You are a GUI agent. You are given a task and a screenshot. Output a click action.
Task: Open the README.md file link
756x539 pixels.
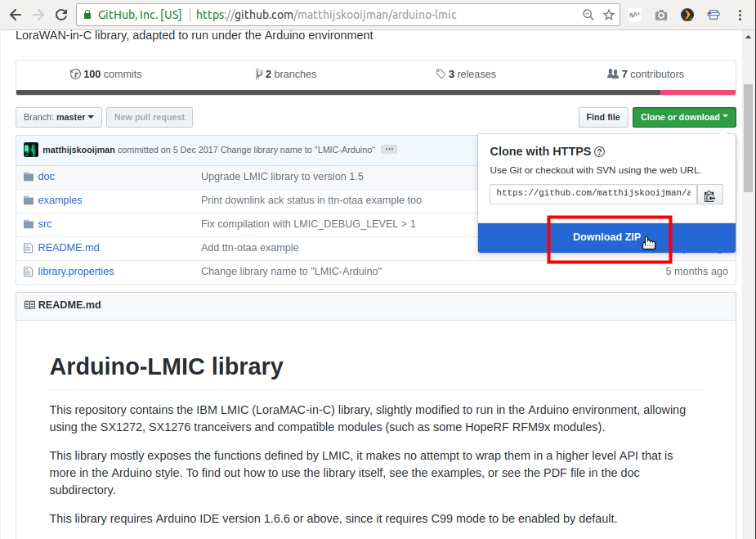pyautogui.click(x=69, y=248)
